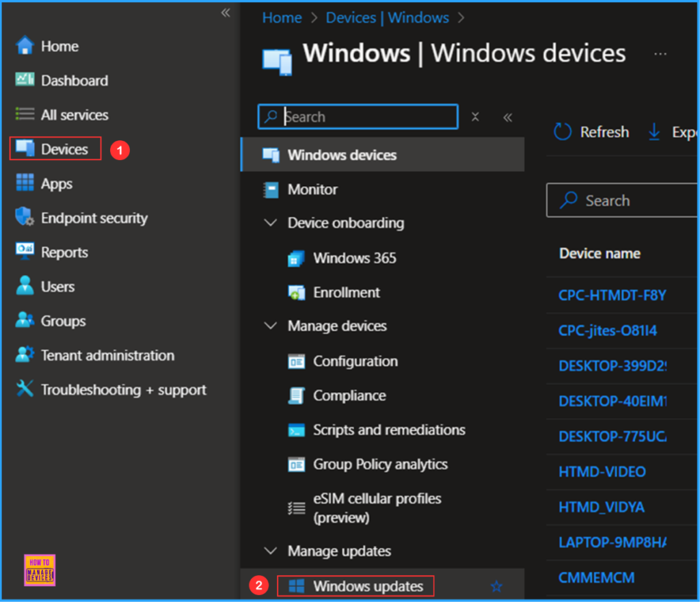This screenshot has height=602, width=700.
Task: Open device link HTMD-VIDEO
Action: click(602, 472)
